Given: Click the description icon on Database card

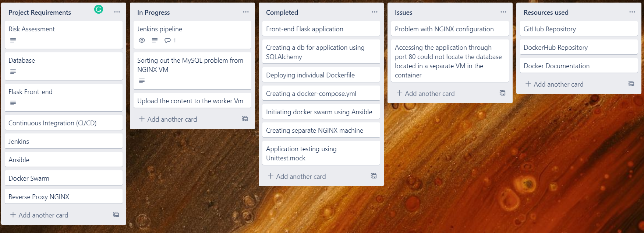Looking at the screenshot, I should click(x=13, y=72).
